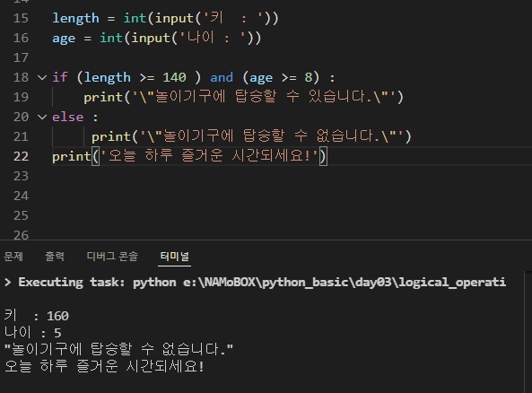Image resolution: width=532 pixels, height=393 pixels.
Task: Click line number 19 in the gutter
Action: tap(21, 97)
